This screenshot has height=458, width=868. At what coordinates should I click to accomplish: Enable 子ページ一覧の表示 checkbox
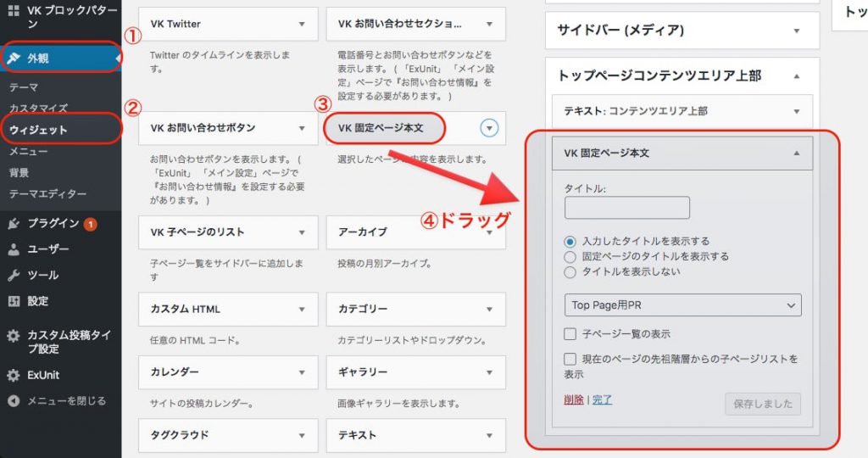point(570,334)
